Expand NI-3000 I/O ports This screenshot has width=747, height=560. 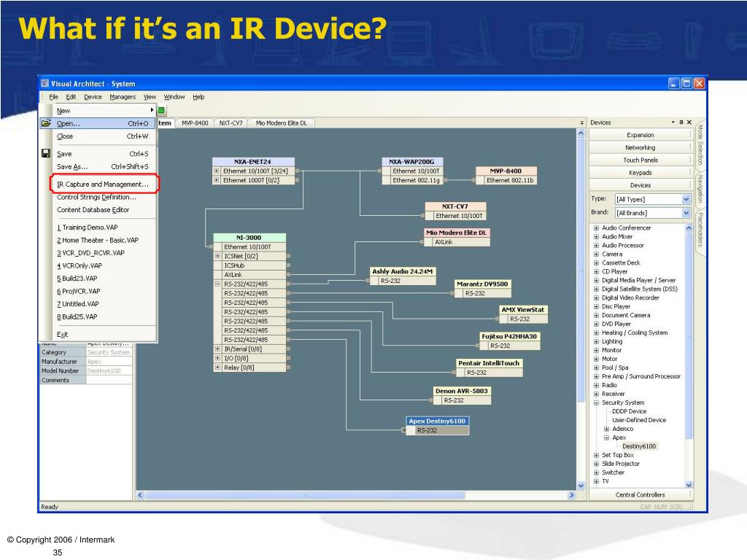(x=217, y=358)
